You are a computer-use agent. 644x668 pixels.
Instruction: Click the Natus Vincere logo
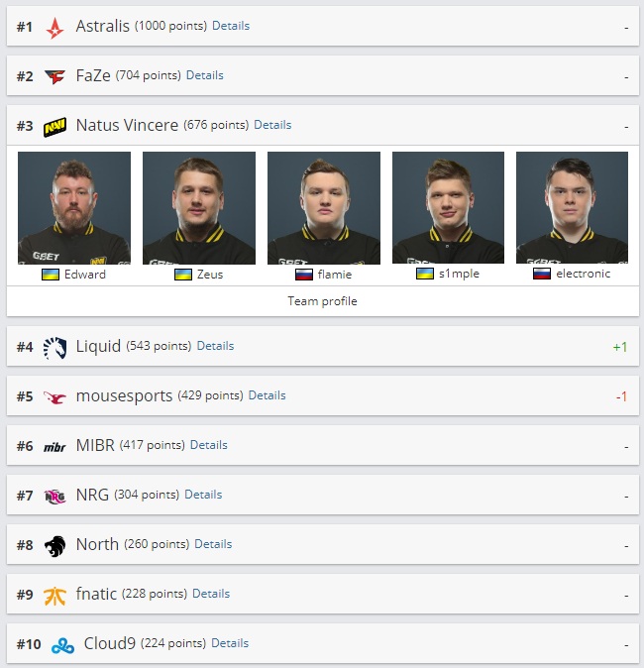pyautogui.click(x=54, y=127)
